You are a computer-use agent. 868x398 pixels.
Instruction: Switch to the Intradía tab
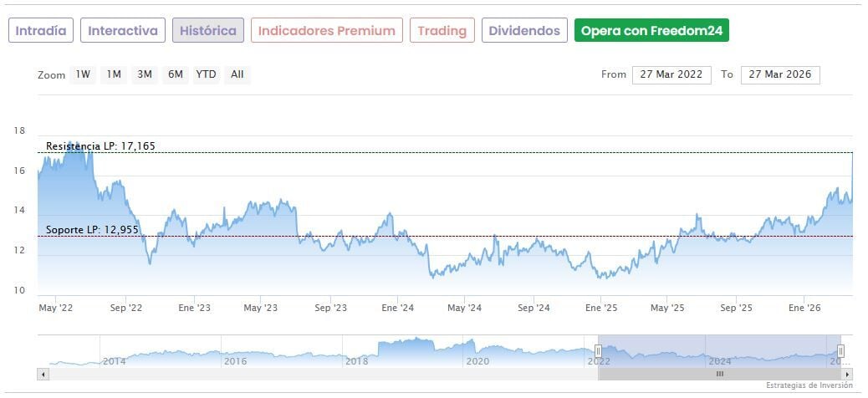coord(41,31)
